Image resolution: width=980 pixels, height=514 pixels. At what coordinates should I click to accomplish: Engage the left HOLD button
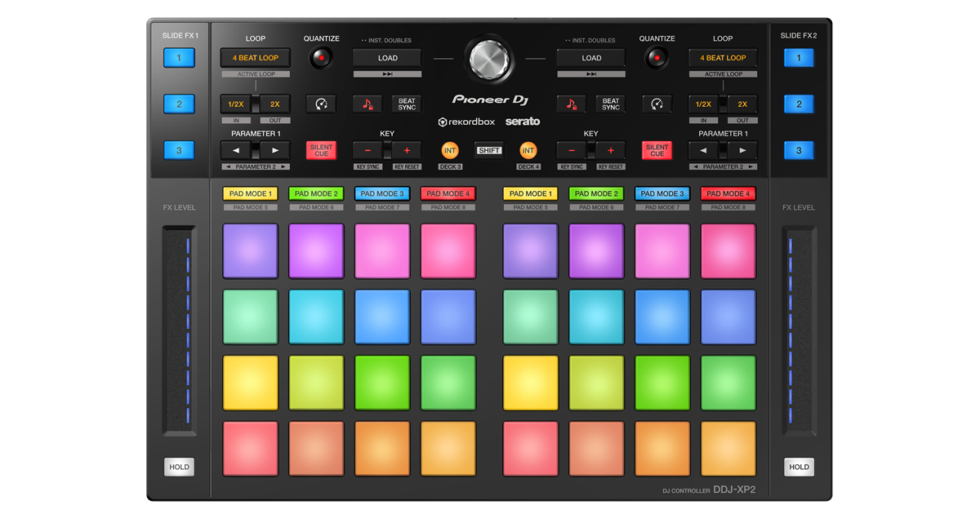(x=180, y=467)
